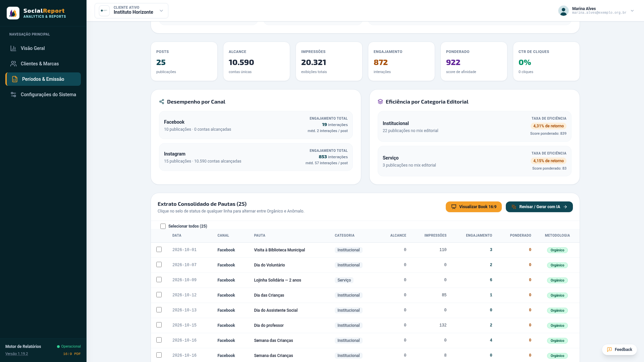
Task: Click the SocialReport flame logo icon
Action: 13,13
